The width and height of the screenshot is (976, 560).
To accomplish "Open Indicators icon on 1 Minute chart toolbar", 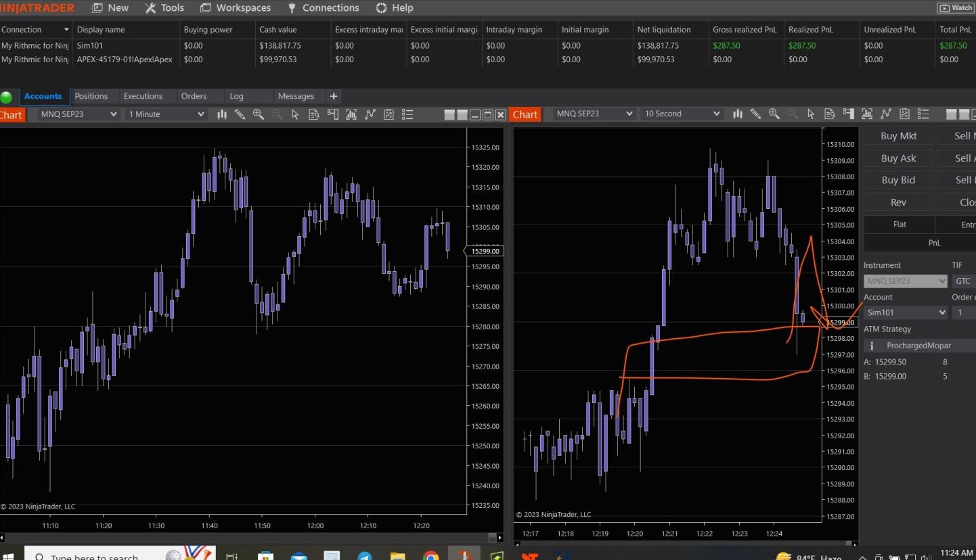I will [370, 114].
